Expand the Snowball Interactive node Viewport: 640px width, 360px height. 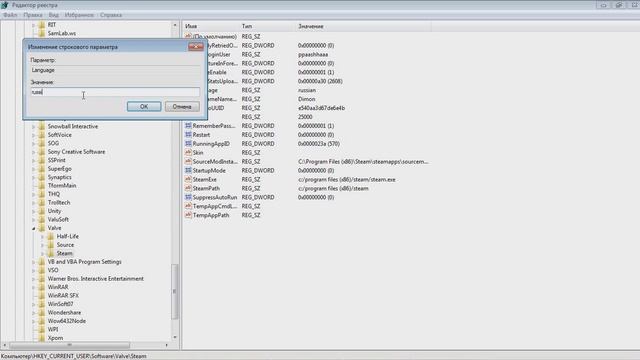click(x=33, y=127)
